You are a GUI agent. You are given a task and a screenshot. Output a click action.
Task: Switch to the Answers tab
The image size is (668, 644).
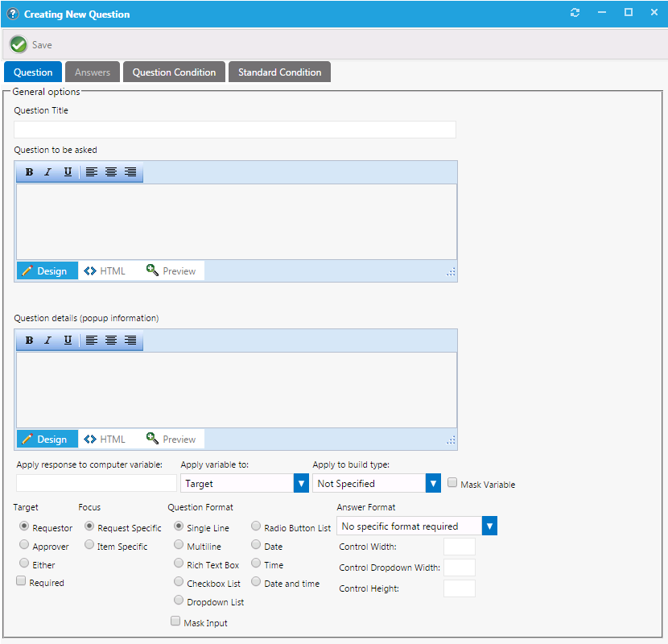pos(92,72)
